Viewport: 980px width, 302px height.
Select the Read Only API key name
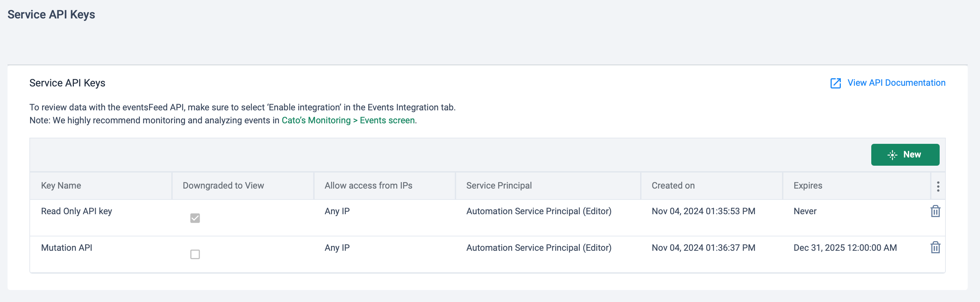pyautogui.click(x=77, y=211)
